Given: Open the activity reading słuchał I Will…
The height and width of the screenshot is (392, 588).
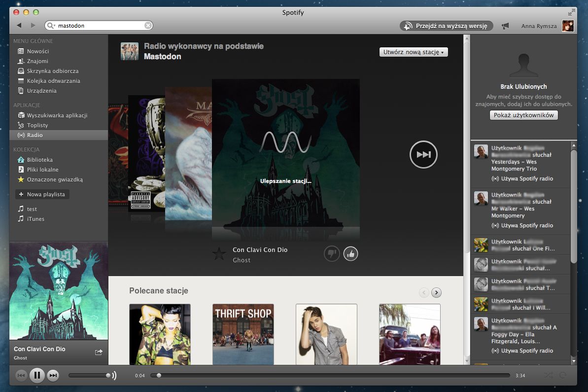Looking at the screenshot, I should (520, 304).
